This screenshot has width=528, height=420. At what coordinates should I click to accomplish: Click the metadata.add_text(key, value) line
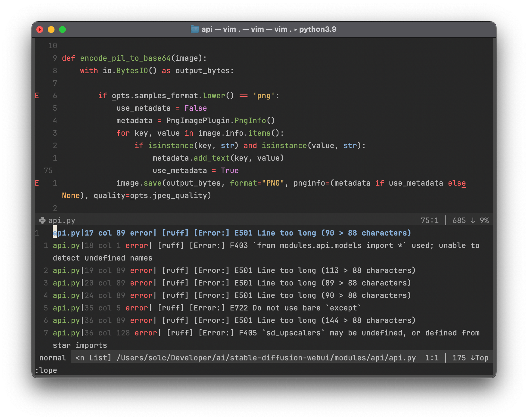click(x=218, y=158)
